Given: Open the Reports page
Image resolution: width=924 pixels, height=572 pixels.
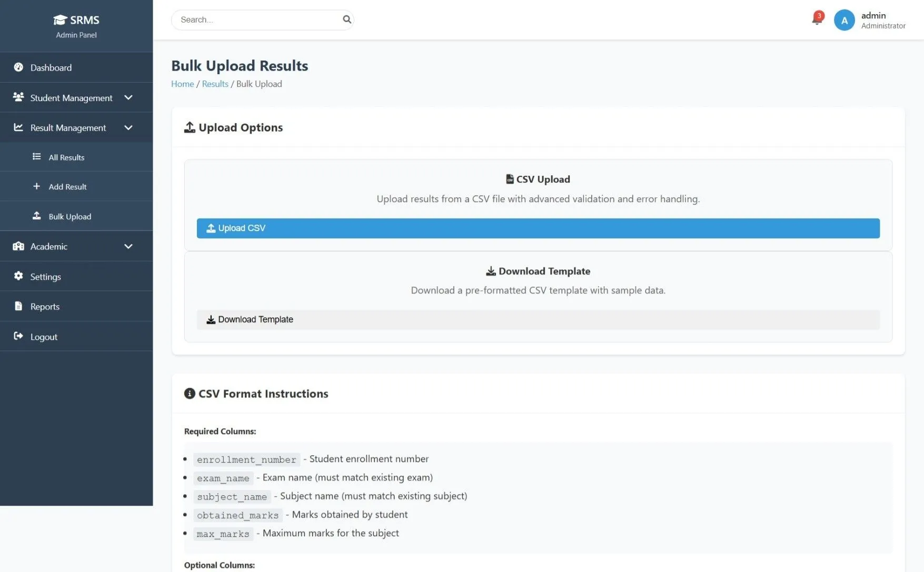Looking at the screenshot, I should [45, 306].
